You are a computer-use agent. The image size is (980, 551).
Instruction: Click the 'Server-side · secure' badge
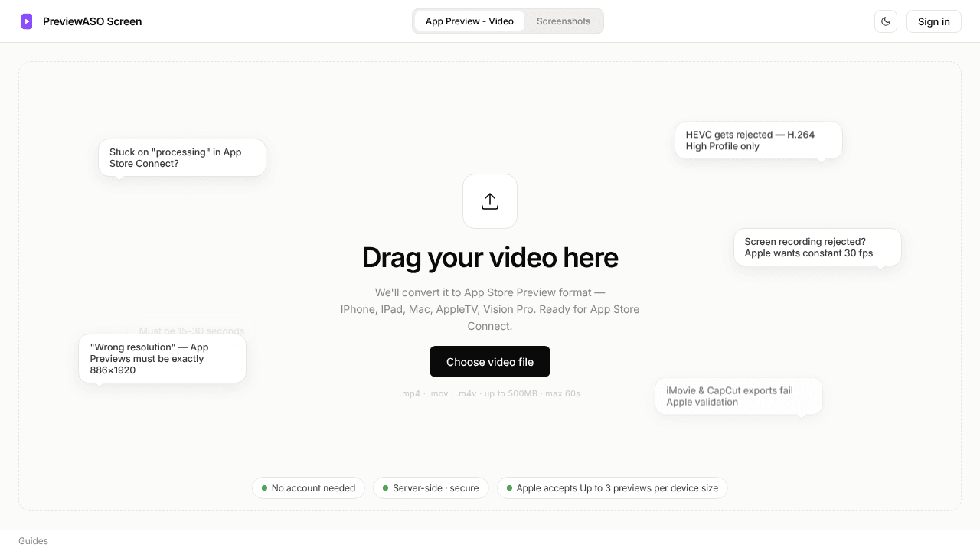pos(431,488)
